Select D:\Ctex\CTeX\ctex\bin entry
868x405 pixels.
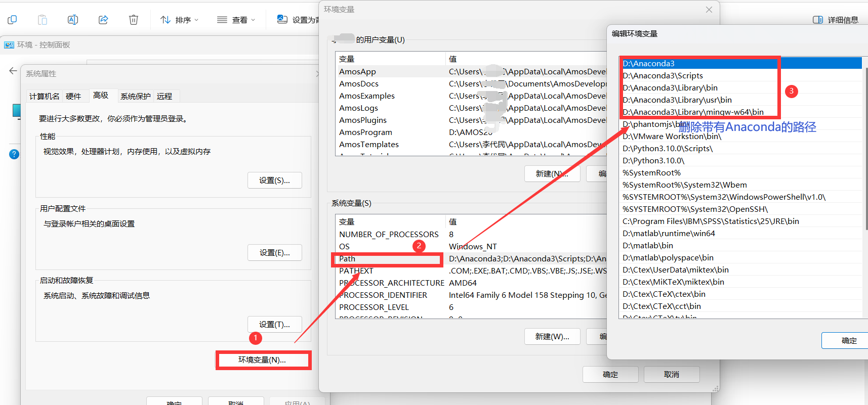tap(741, 294)
